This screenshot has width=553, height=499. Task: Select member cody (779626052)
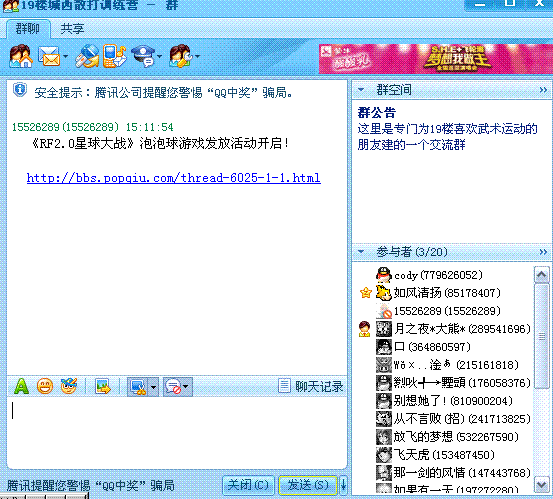coord(444,275)
